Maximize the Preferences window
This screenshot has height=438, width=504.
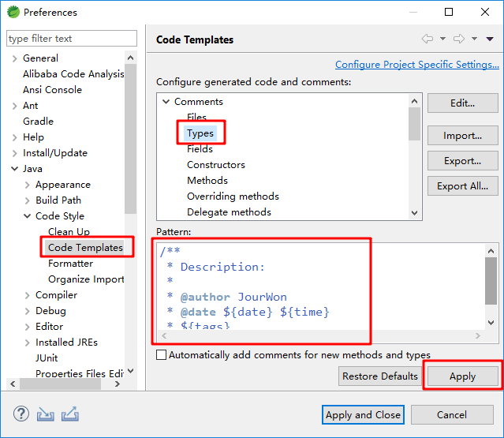449,12
